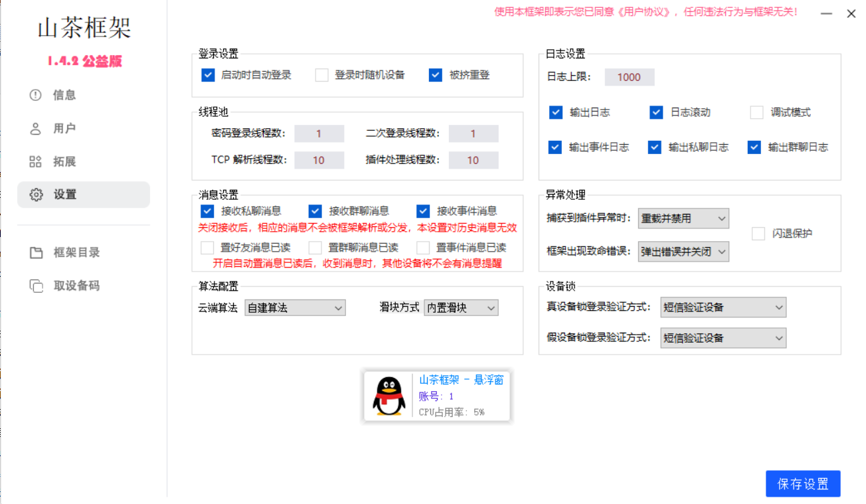The image size is (866, 504).
Task: Toggle 输出群聊日志 checkbox
Action: pyautogui.click(x=754, y=147)
